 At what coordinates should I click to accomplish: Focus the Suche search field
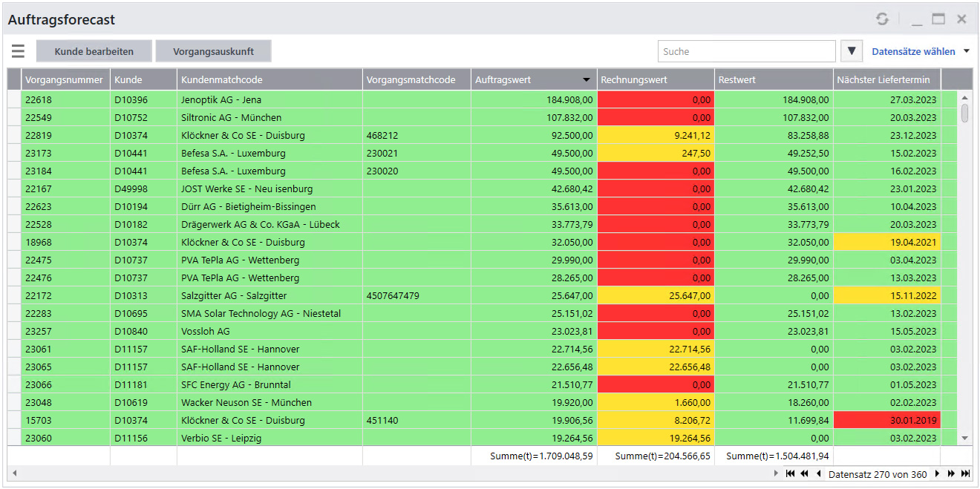tap(746, 51)
